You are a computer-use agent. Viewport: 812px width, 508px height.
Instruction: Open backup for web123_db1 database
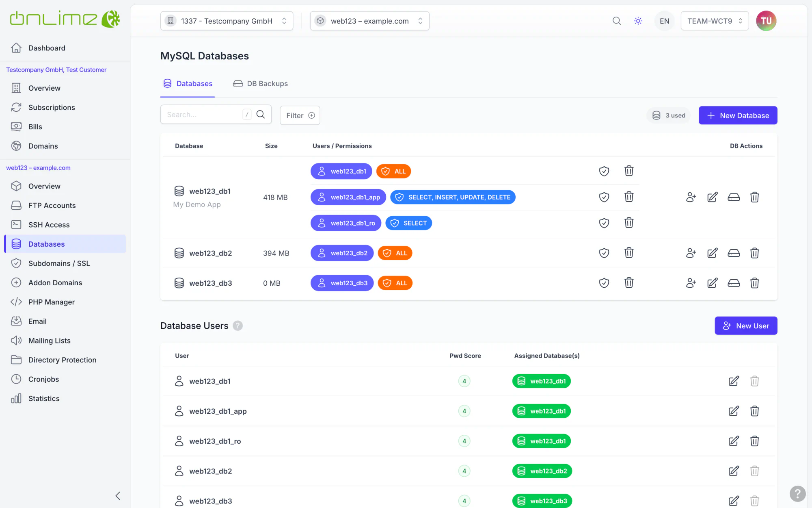click(x=734, y=197)
